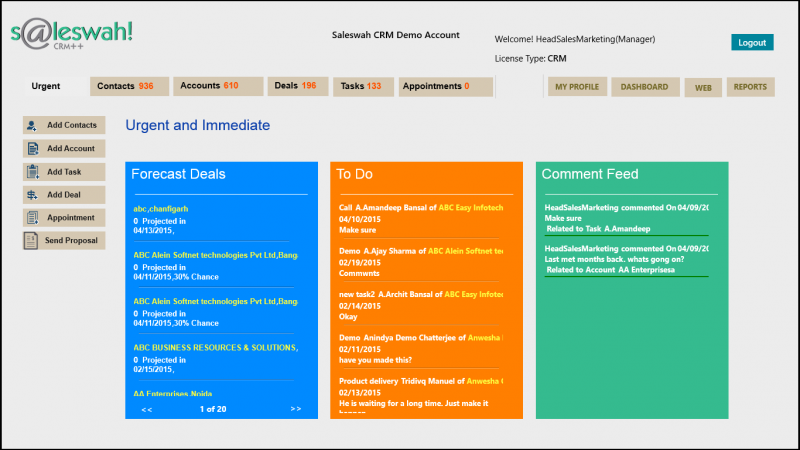Click the Add Task label
This screenshot has height=450, width=800.
(x=64, y=172)
